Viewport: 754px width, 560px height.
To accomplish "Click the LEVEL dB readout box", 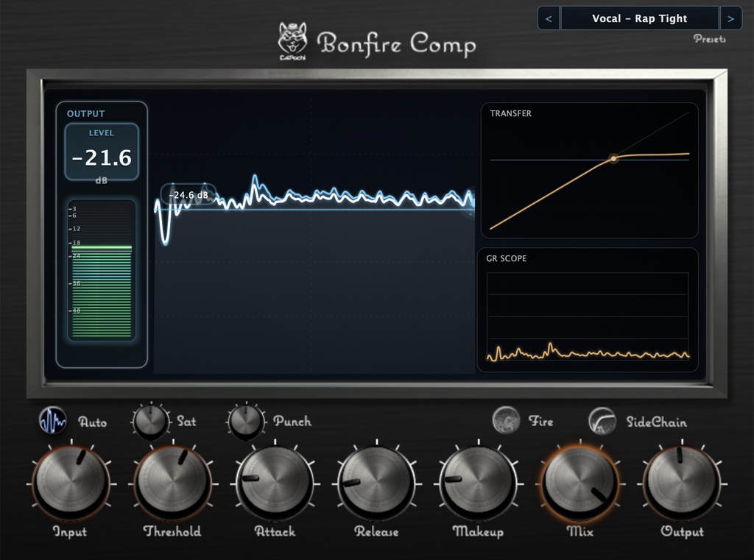I will [x=102, y=151].
